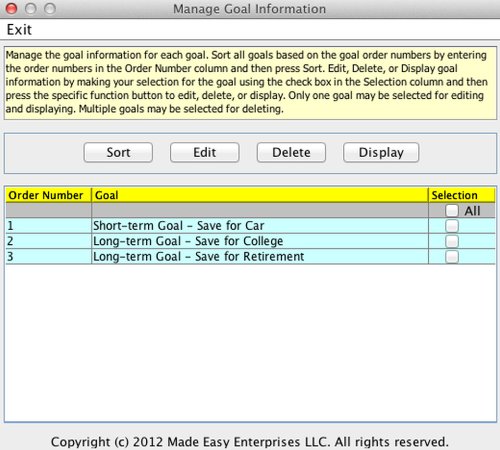This screenshot has height=450, width=500.
Task: Tick the checkbox for Save for College
Action: pos(452,241)
